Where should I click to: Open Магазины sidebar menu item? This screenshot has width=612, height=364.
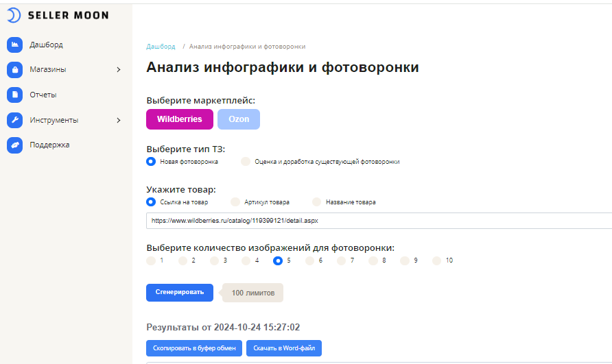(47, 69)
